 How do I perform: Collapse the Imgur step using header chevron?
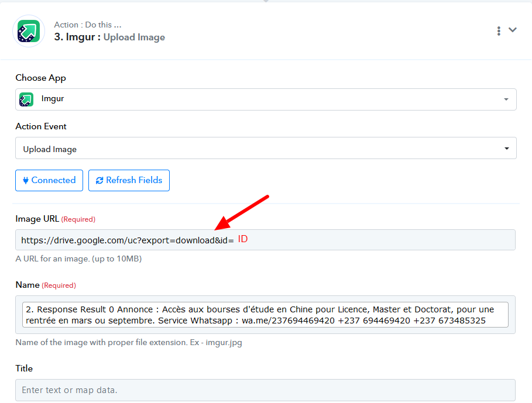[513, 30]
